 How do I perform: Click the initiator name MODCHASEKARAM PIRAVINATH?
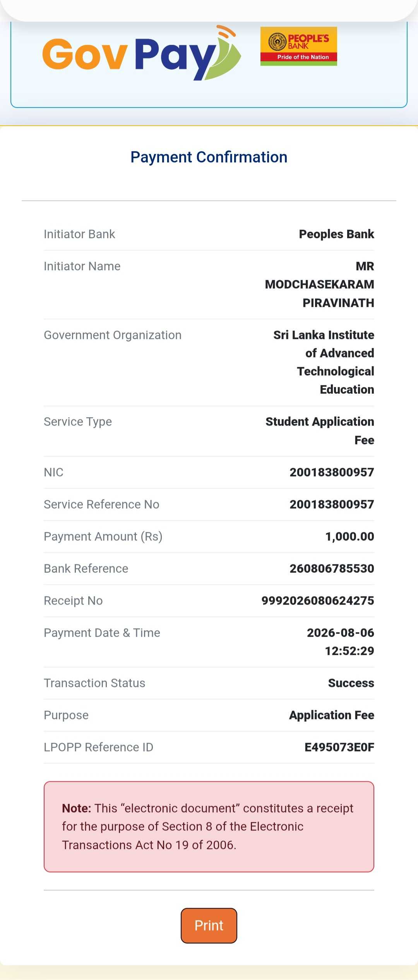click(319, 284)
